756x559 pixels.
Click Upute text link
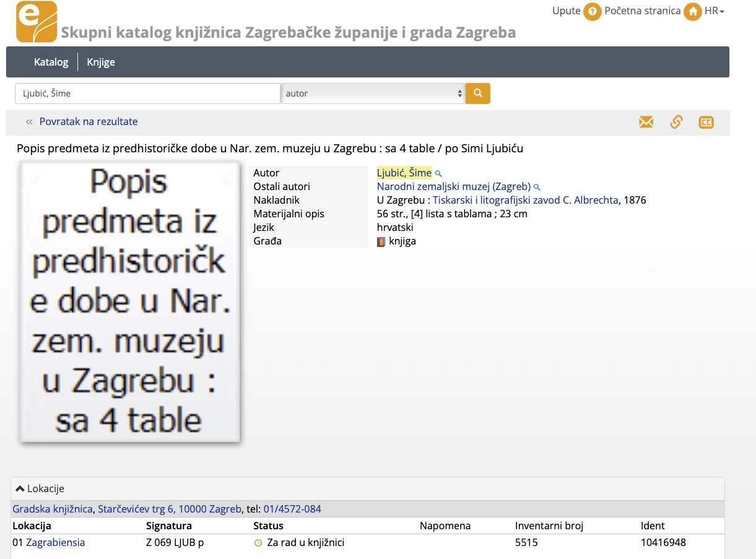point(566,11)
